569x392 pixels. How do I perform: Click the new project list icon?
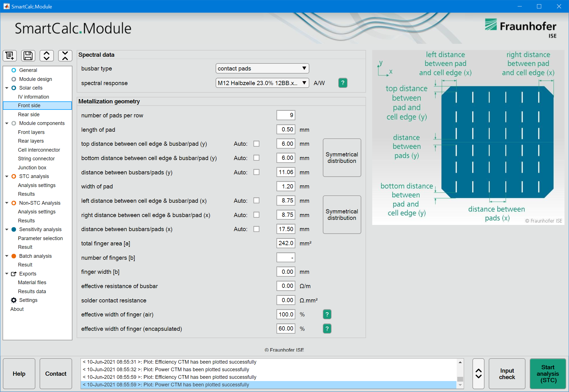tap(10, 56)
